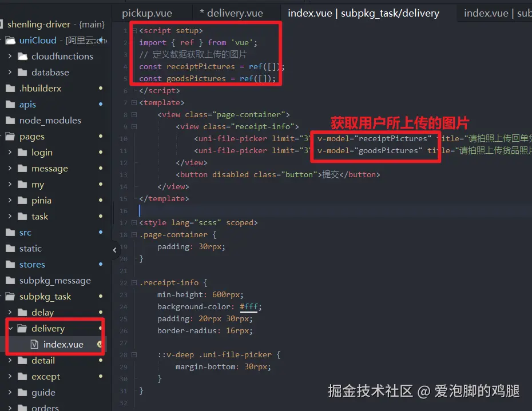Click the margin-bottom: 30rpx line
The width and height of the screenshot is (532, 411).
click(x=223, y=366)
